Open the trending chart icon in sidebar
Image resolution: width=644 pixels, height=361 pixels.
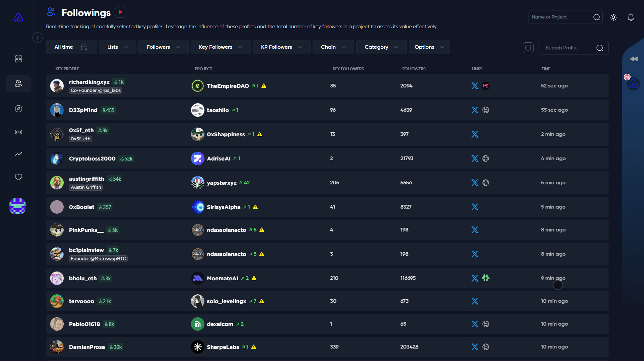pos(19,154)
